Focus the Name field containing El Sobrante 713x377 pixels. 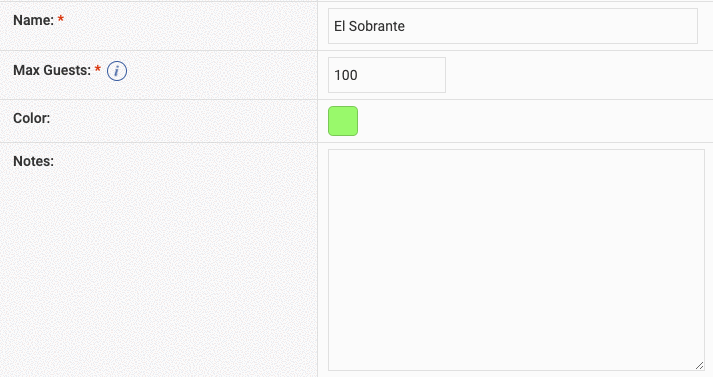click(512, 26)
